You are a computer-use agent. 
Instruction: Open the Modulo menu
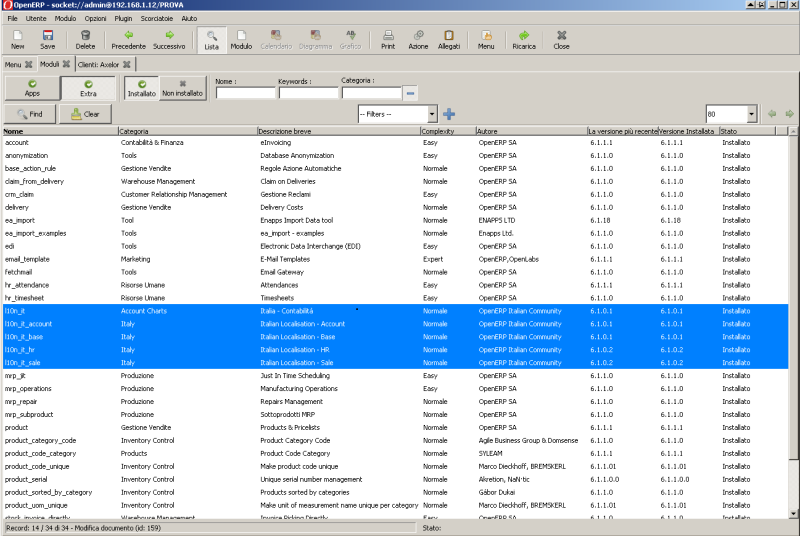[65, 18]
